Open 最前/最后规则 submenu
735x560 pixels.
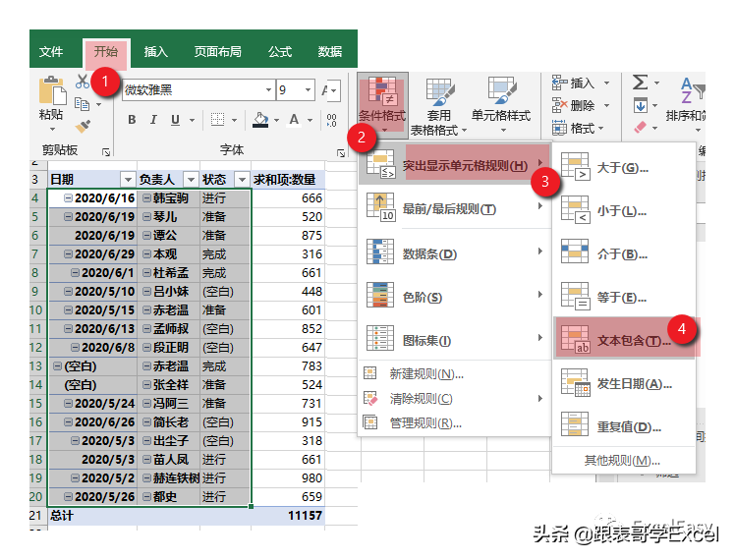[455, 208]
